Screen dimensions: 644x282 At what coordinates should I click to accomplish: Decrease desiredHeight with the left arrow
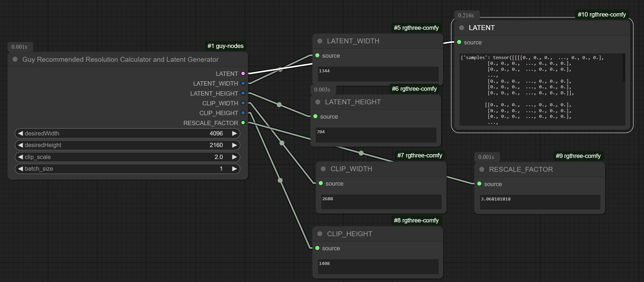coord(20,145)
